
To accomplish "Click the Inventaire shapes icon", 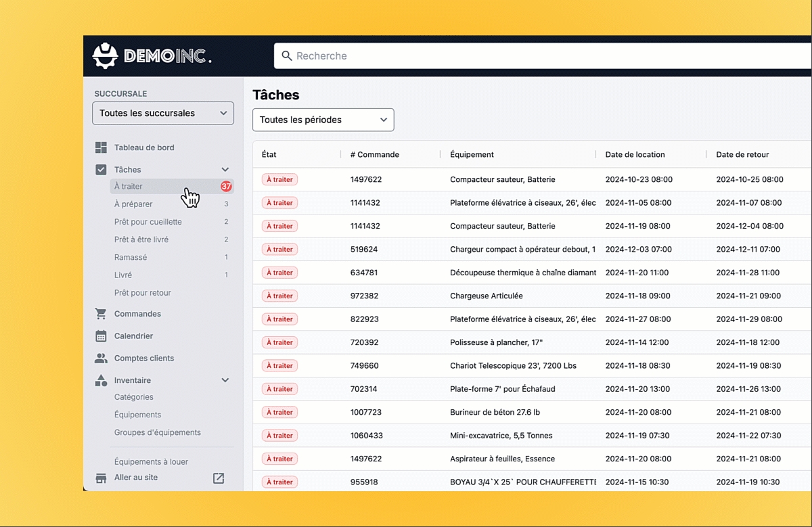I will tap(101, 380).
